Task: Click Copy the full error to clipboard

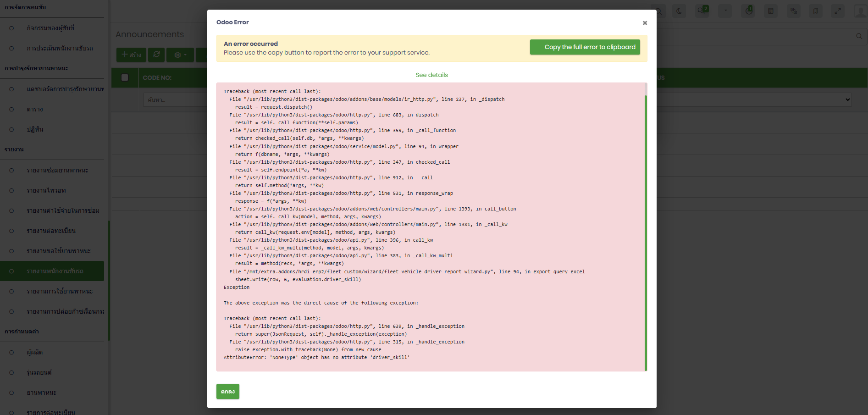Action: point(589,47)
